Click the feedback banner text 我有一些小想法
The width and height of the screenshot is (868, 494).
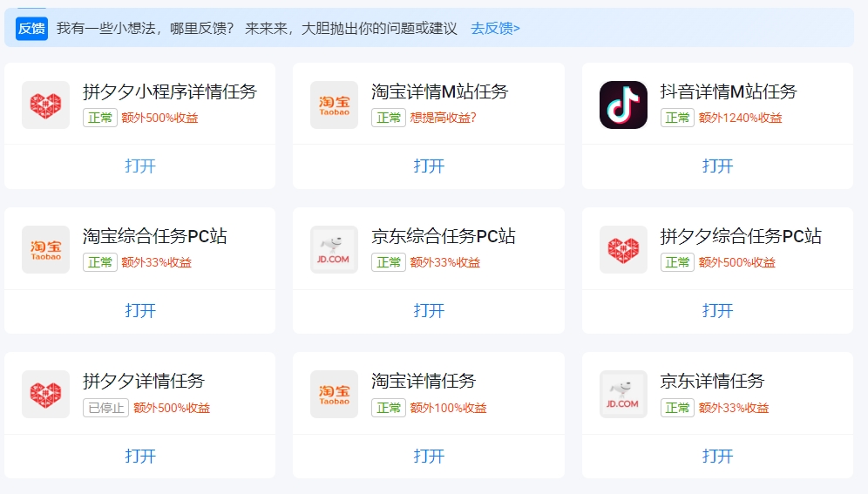coord(105,28)
